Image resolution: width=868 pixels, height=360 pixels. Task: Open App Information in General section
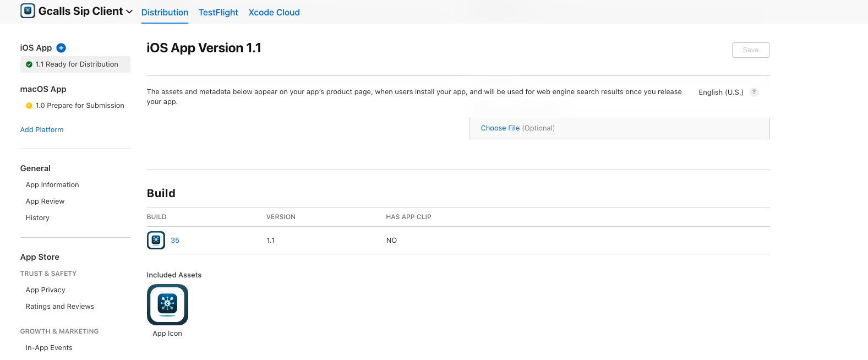tap(52, 185)
